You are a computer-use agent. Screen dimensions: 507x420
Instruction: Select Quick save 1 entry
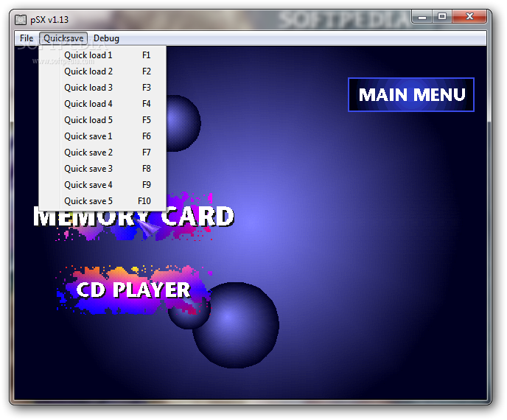pos(102,136)
